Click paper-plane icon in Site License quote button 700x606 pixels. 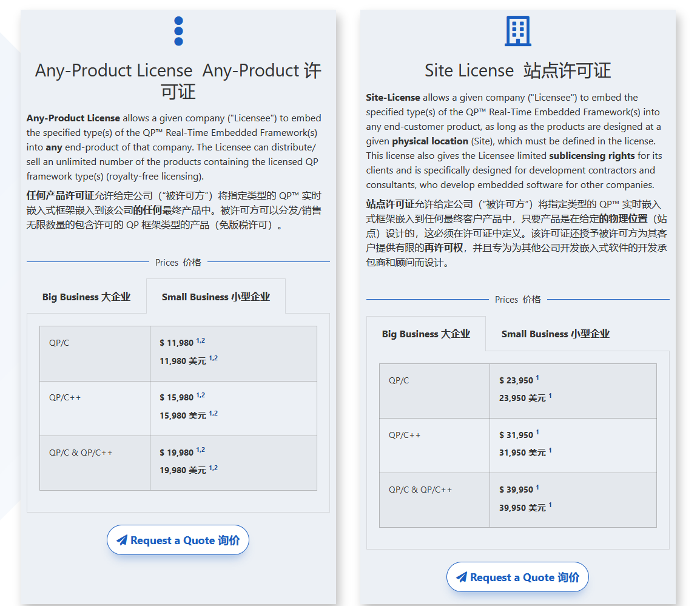click(x=462, y=577)
